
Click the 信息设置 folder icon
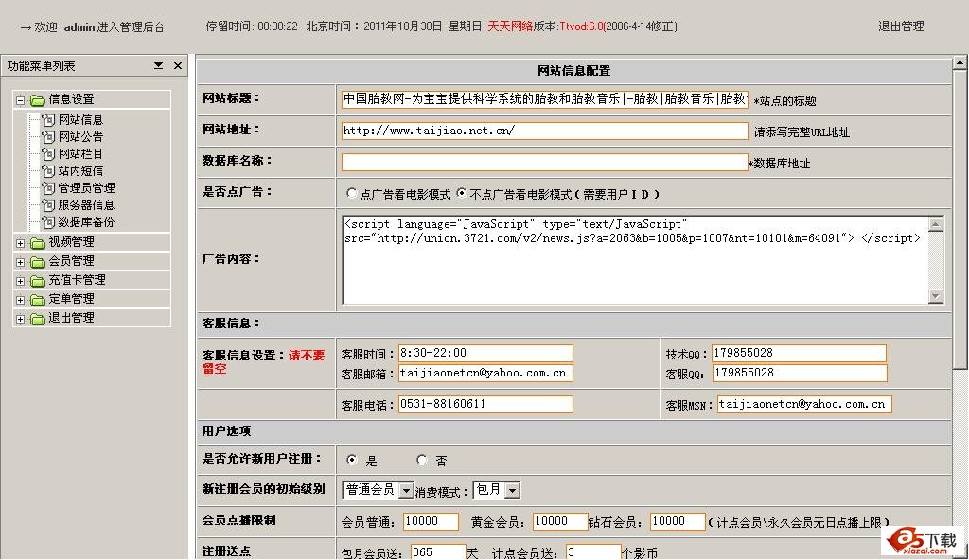pyautogui.click(x=38, y=100)
